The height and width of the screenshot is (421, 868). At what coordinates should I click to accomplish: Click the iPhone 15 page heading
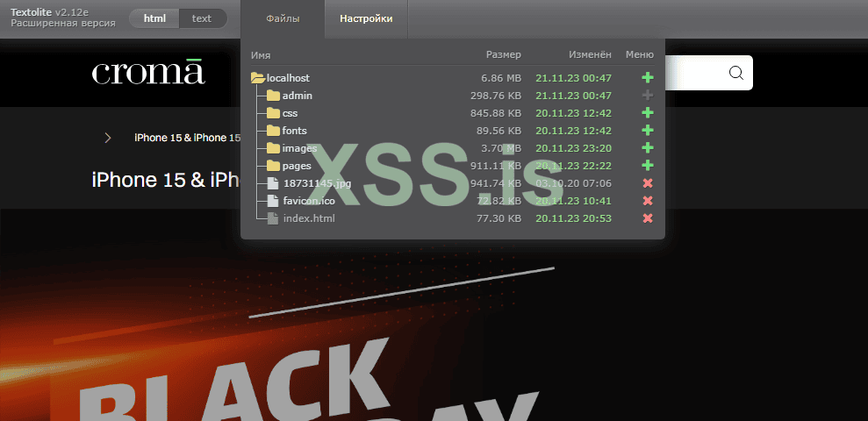[166, 181]
